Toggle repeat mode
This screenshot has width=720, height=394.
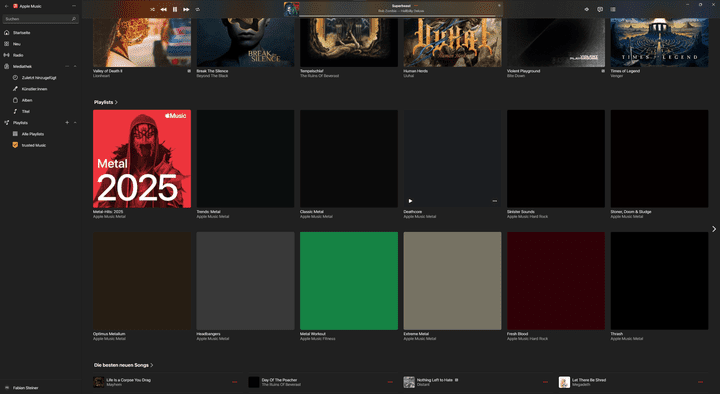tap(197, 9)
